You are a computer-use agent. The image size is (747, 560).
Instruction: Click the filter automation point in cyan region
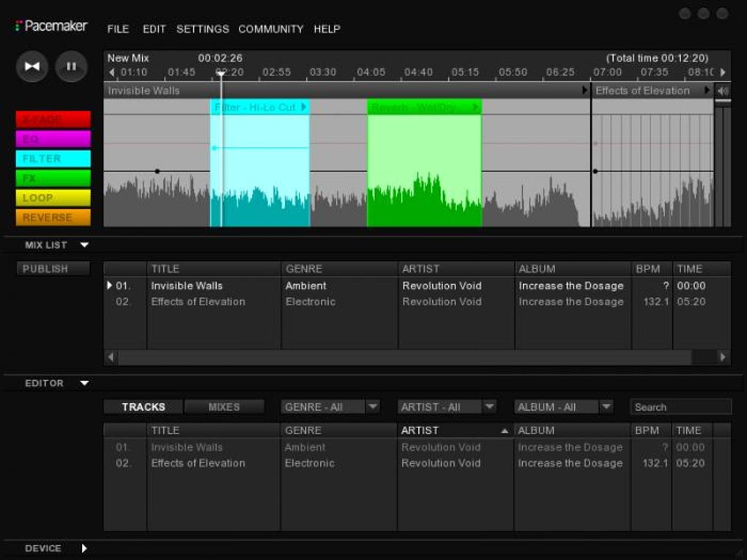[x=215, y=148]
